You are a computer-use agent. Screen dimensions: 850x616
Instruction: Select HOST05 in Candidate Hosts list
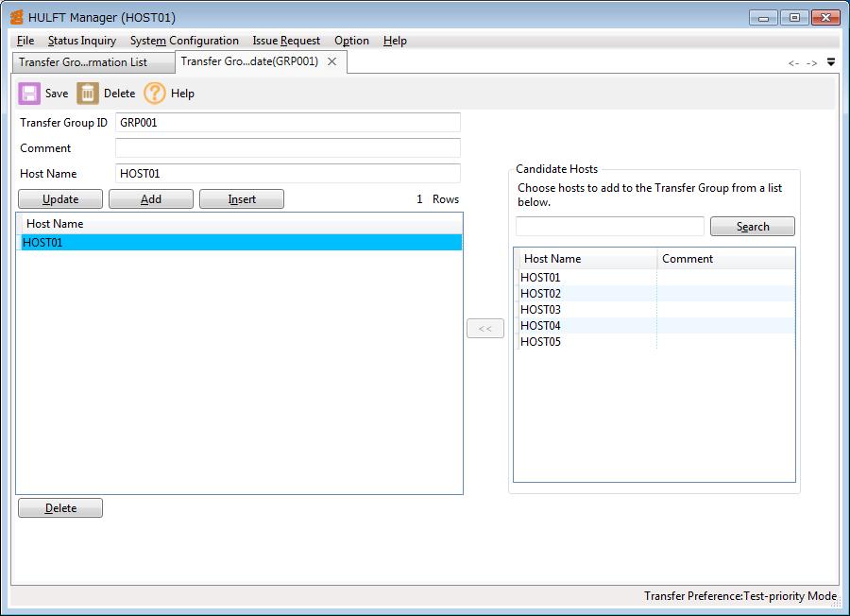click(656, 342)
